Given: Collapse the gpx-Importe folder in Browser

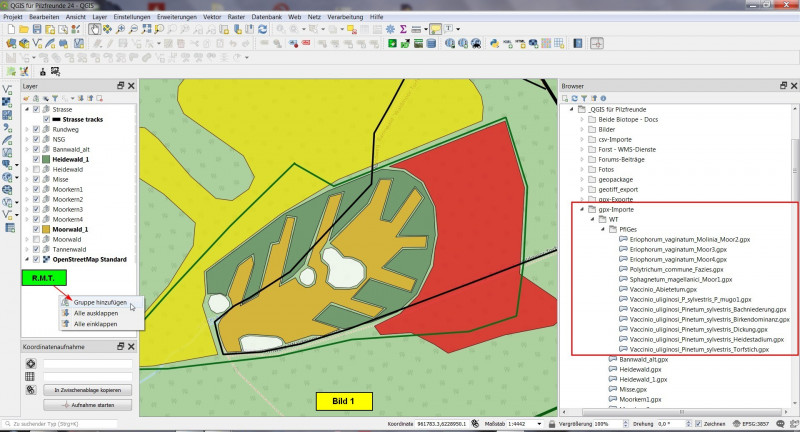Looking at the screenshot, I should pyautogui.click(x=583, y=210).
